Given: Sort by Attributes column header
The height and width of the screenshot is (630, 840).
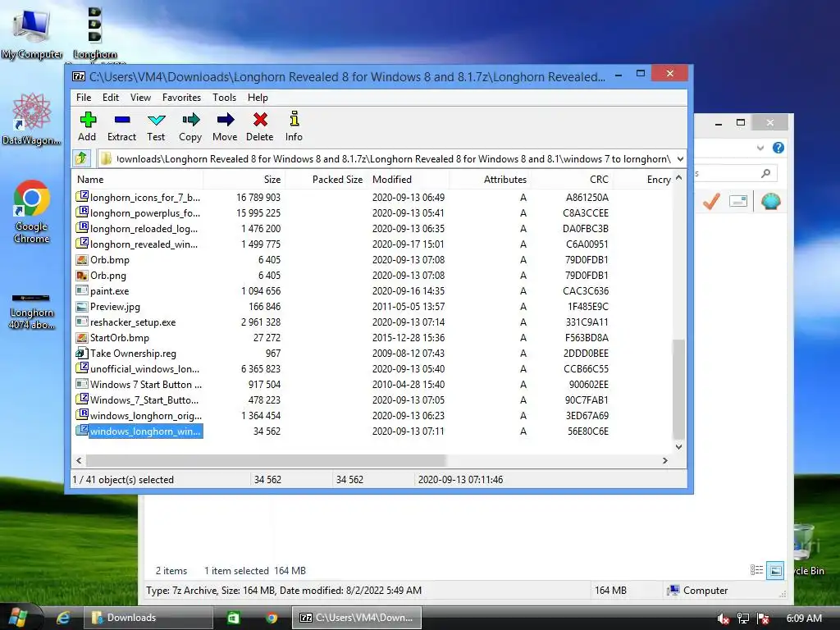Looking at the screenshot, I should click(x=491, y=180).
